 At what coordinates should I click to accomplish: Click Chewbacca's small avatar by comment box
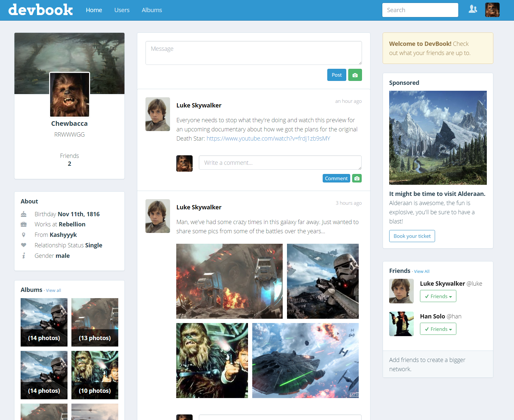pyautogui.click(x=184, y=163)
